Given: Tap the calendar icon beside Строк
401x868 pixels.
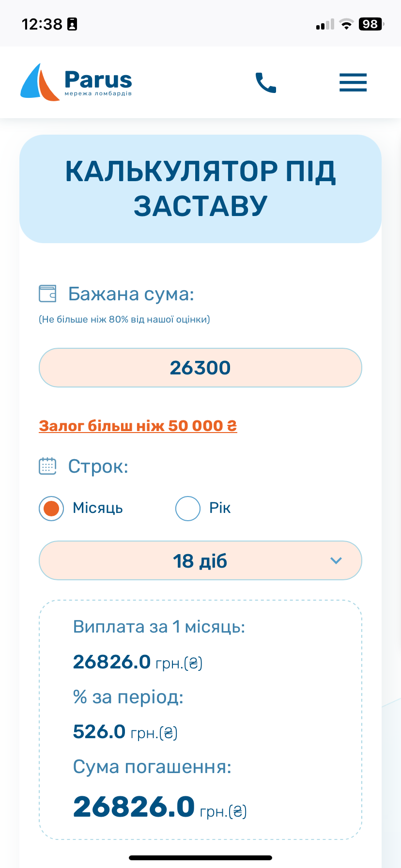Looking at the screenshot, I should (47, 466).
